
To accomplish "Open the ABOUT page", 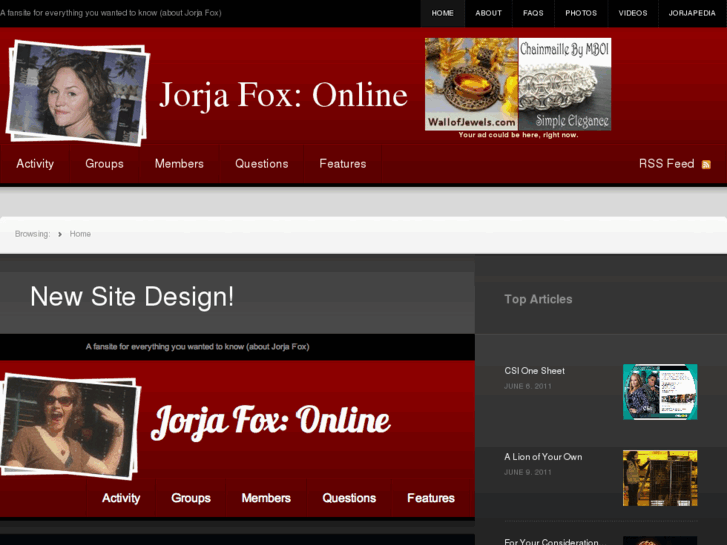I will (x=488, y=13).
